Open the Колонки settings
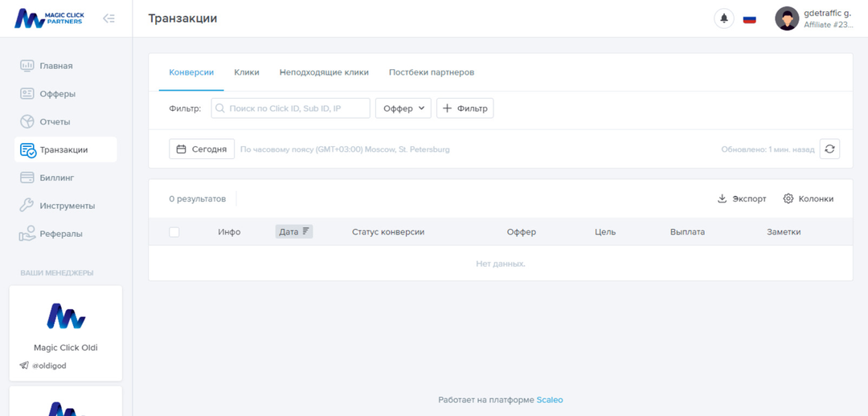Image resolution: width=868 pixels, height=416 pixels. (809, 199)
